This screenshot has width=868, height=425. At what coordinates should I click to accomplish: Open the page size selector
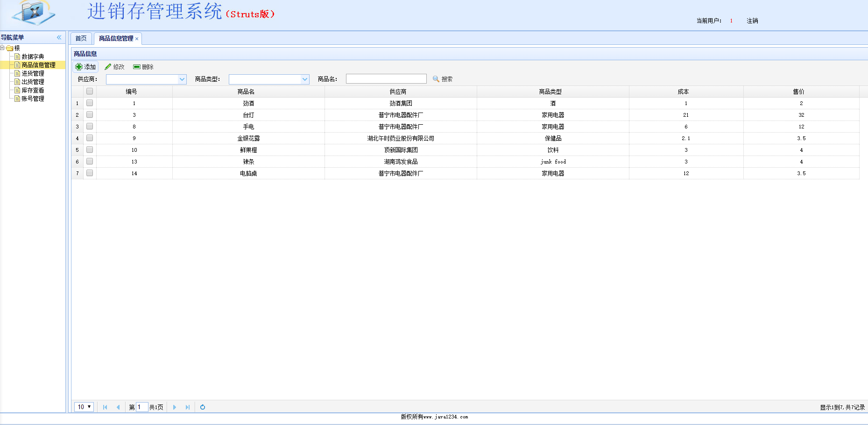84,407
